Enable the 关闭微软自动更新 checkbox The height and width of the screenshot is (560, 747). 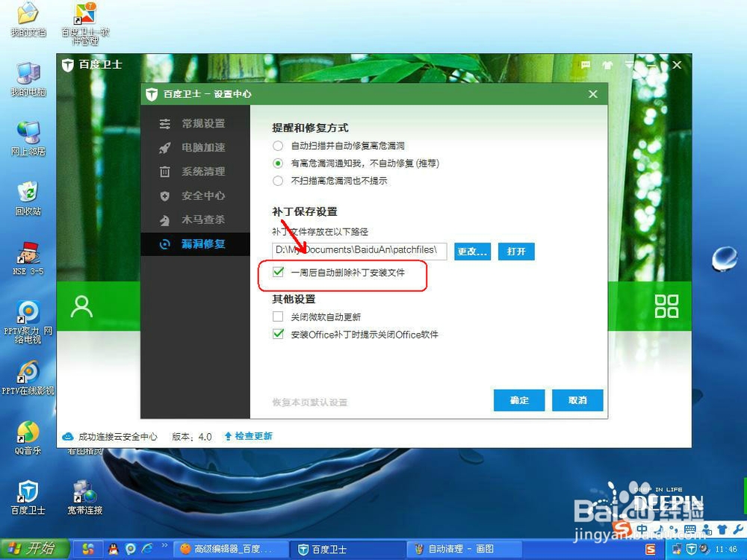pos(278,317)
